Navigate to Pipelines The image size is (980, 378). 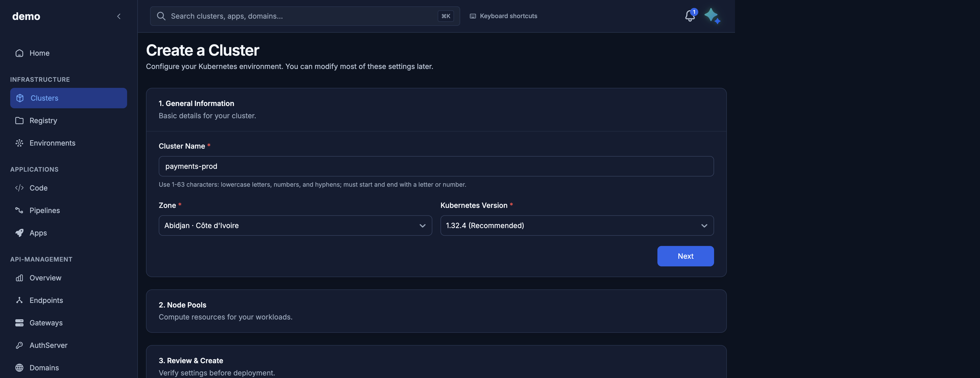68,210
